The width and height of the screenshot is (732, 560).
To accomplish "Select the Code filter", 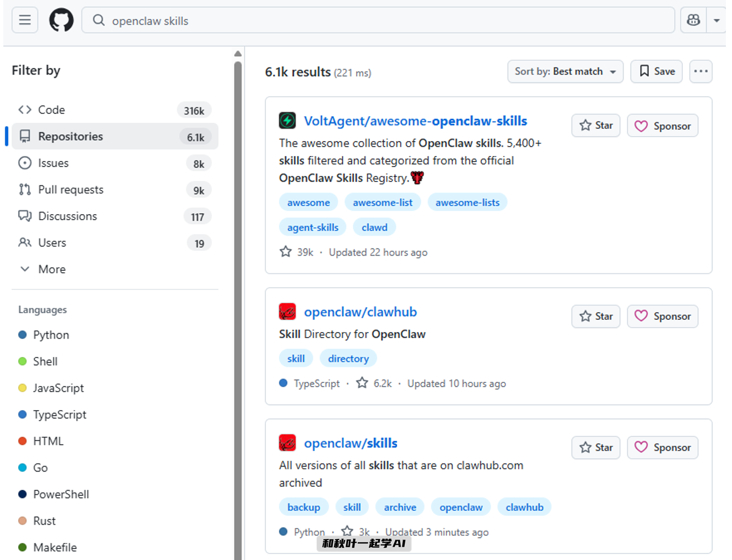I will click(51, 110).
